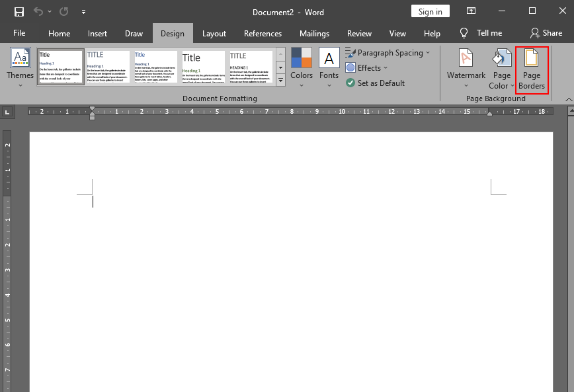Click the Undo arrow
The image size is (574, 392).
pos(38,11)
